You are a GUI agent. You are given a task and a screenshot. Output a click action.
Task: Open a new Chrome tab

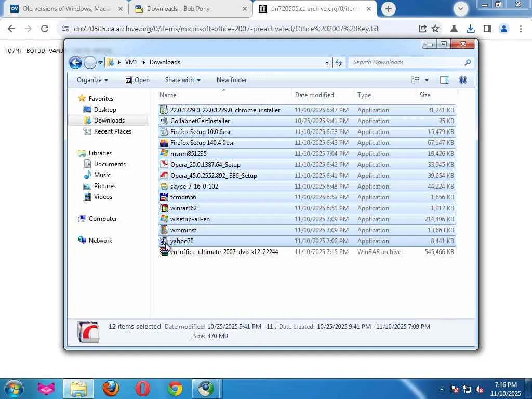coord(389,9)
